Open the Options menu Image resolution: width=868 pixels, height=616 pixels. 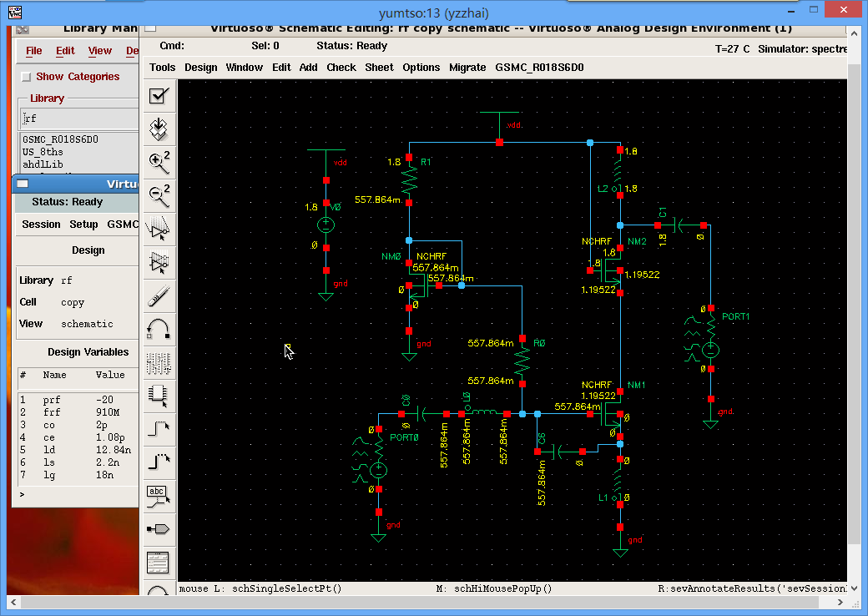coord(421,68)
